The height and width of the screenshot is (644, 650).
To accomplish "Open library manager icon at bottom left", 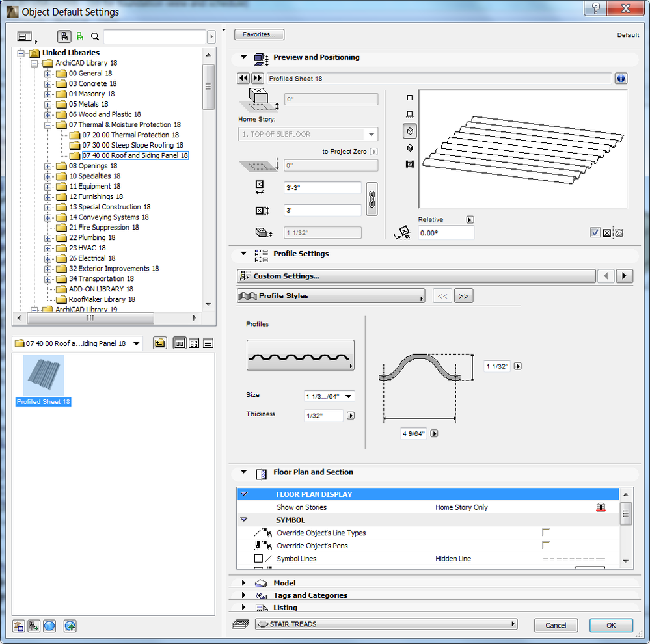I will click(18, 626).
